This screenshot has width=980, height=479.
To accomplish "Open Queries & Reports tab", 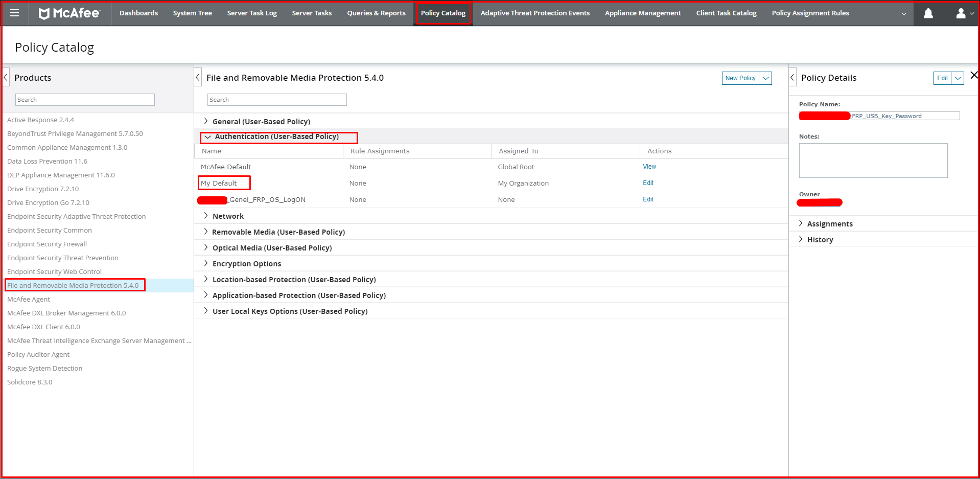I will pyautogui.click(x=376, y=13).
